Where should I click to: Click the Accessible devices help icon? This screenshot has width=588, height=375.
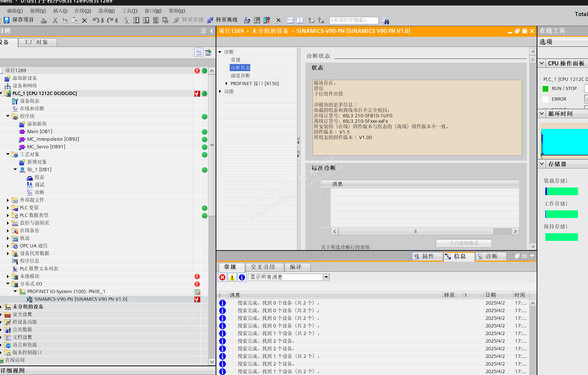pyautogui.click(x=247, y=20)
